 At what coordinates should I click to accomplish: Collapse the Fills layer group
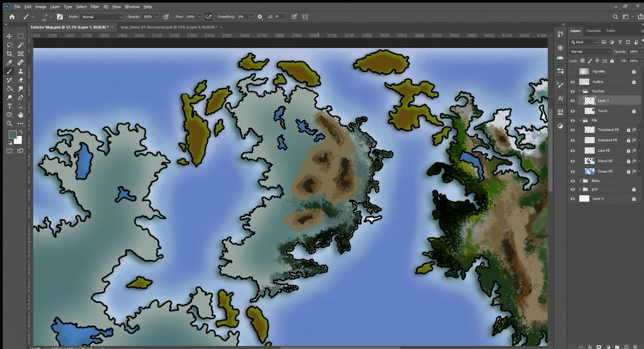pyautogui.click(x=580, y=120)
